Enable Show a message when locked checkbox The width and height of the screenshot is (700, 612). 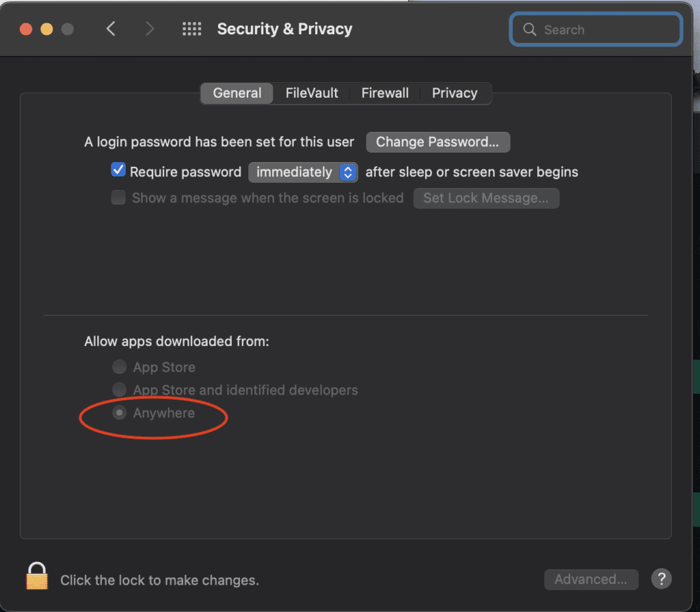[118, 198]
